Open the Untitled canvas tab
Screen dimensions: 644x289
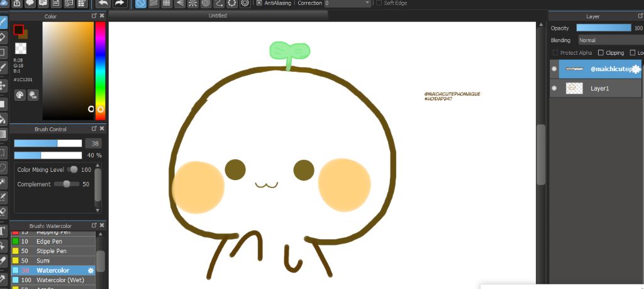click(x=218, y=16)
